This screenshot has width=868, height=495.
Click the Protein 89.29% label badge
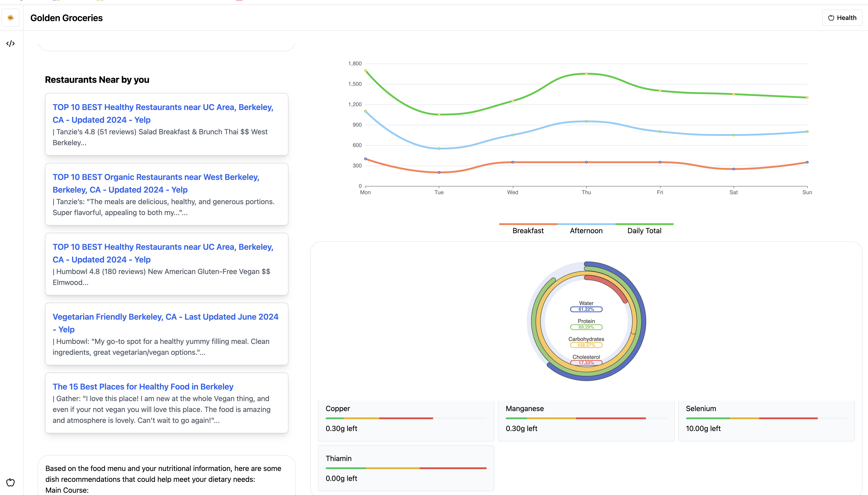[586, 327]
